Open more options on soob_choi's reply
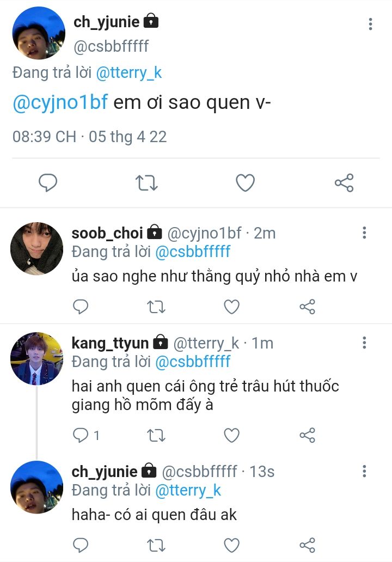The image size is (392, 562). tap(364, 233)
